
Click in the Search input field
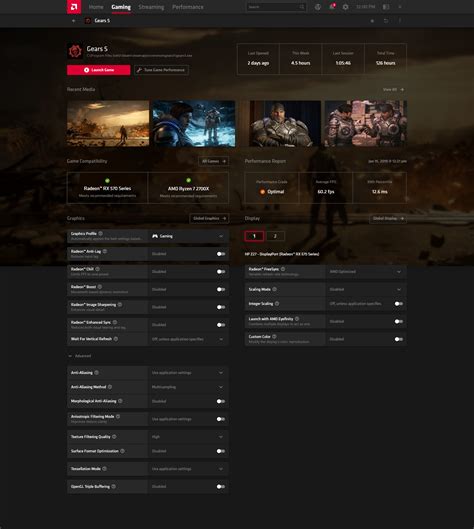point(273,7)
